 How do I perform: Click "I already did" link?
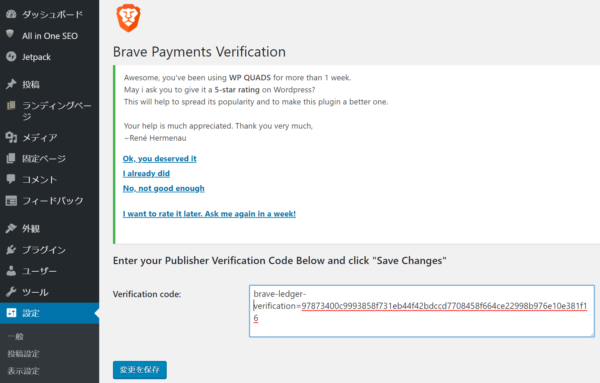(146, 173)
